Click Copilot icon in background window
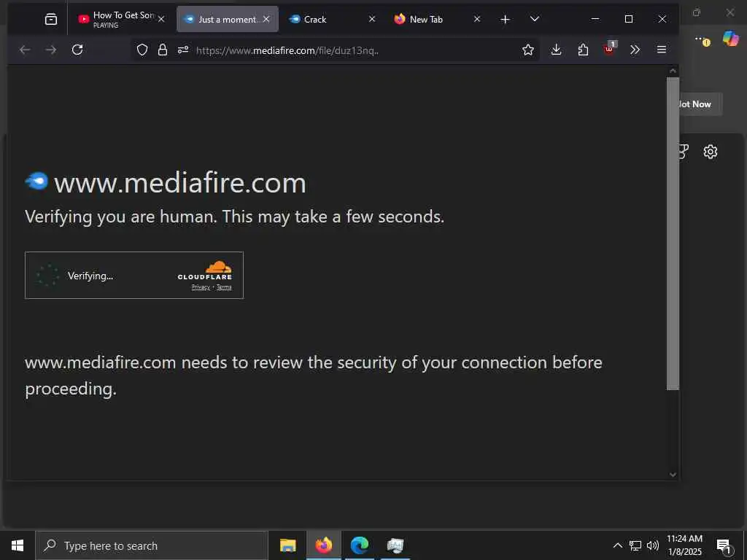The height and width of the screenshot is (560, 747). click(x=731, y=38)
